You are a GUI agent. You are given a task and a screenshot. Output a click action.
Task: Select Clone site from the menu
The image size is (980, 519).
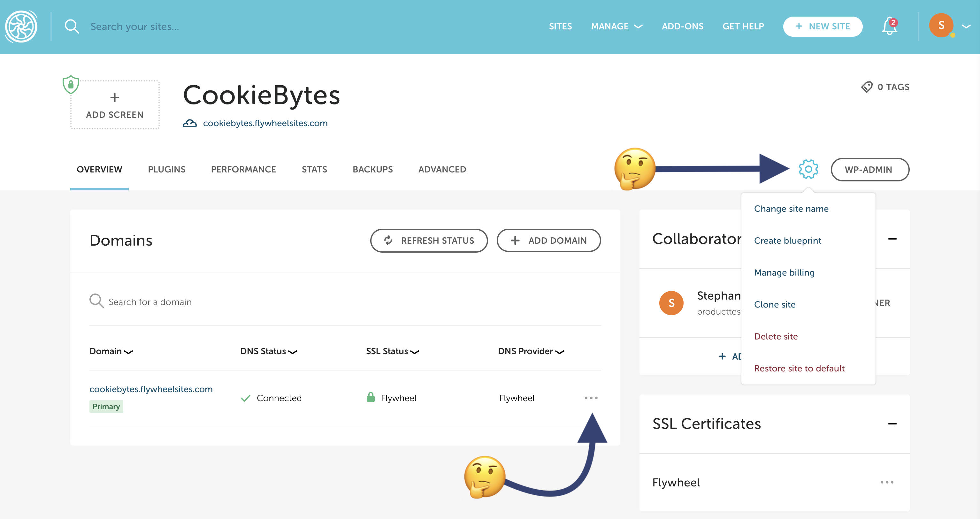coord(775,304)
